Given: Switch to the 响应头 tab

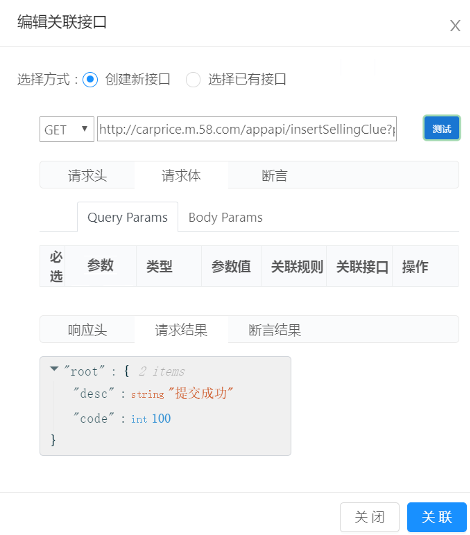Looking at the screenshot, I should [x=87, y=330].
